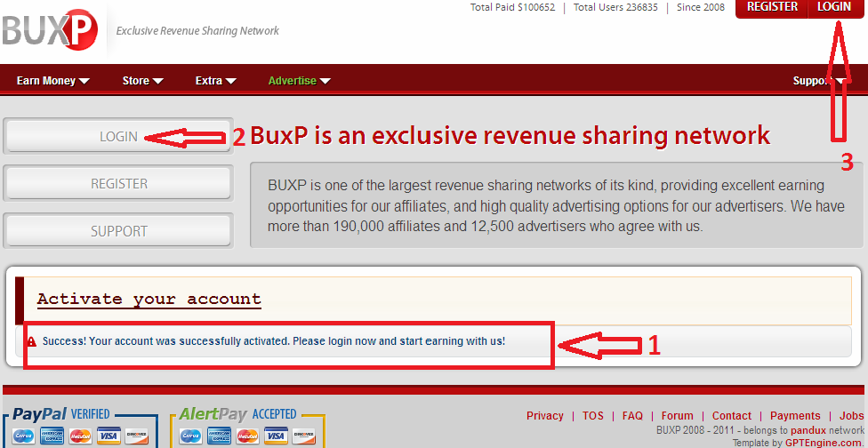Click the grey REGISTER sidebar button

pos(118,184)
